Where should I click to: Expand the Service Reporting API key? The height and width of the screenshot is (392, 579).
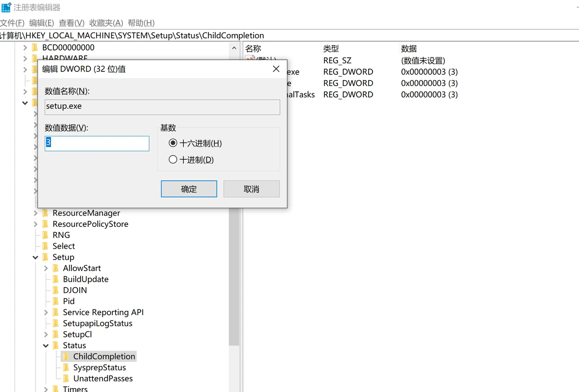pyautogui.click(x=46, y=312)
